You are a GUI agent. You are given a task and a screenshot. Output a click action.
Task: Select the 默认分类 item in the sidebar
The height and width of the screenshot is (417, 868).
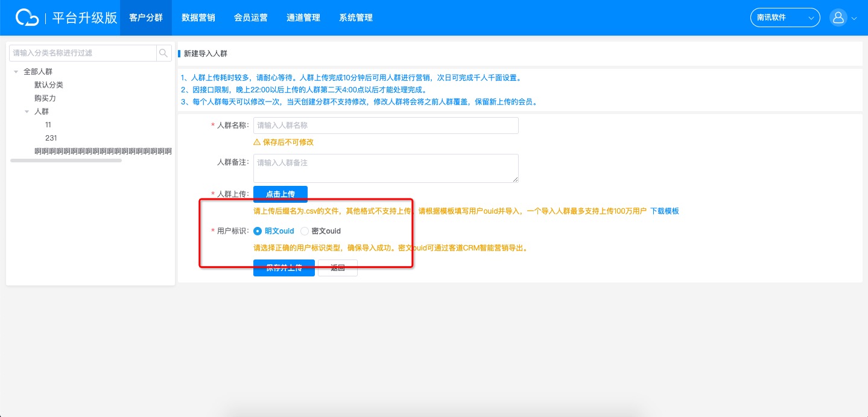[49, 84]
